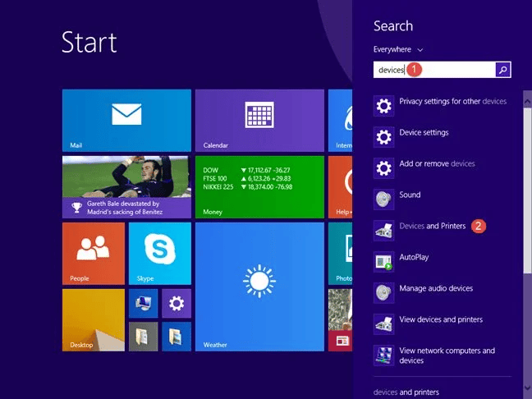The height and width of the screenshot is (399, 532).
Task: Open the Money stocks tile
Action: click(x=259, y=187)
